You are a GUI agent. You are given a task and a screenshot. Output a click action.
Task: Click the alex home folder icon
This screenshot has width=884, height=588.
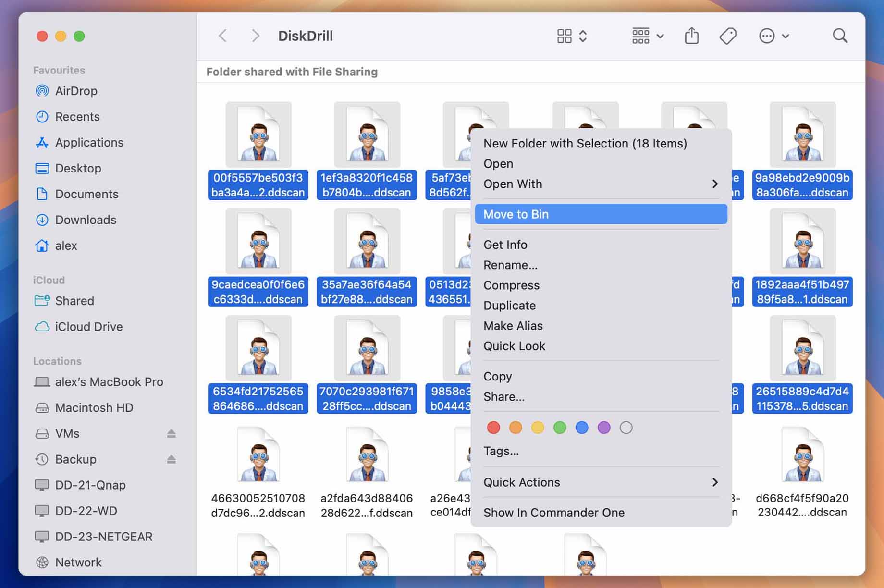coord(42,245)
